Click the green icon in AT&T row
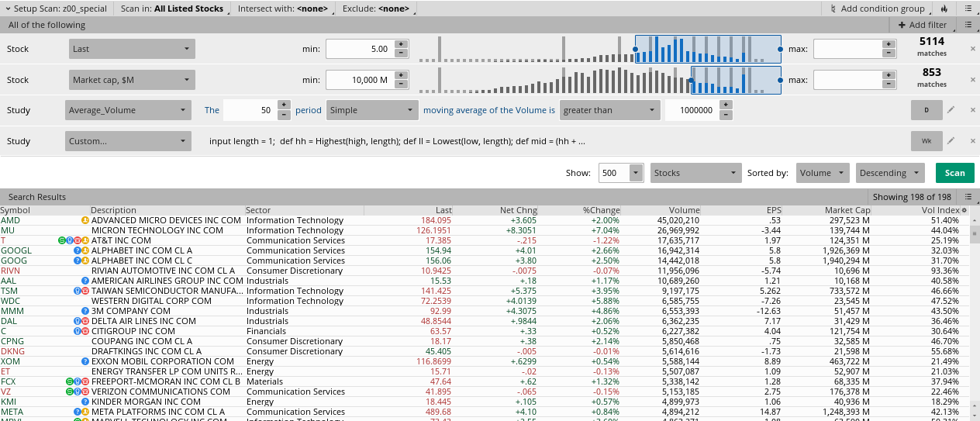This screenshot has width=980, height=421. point(62,240)
